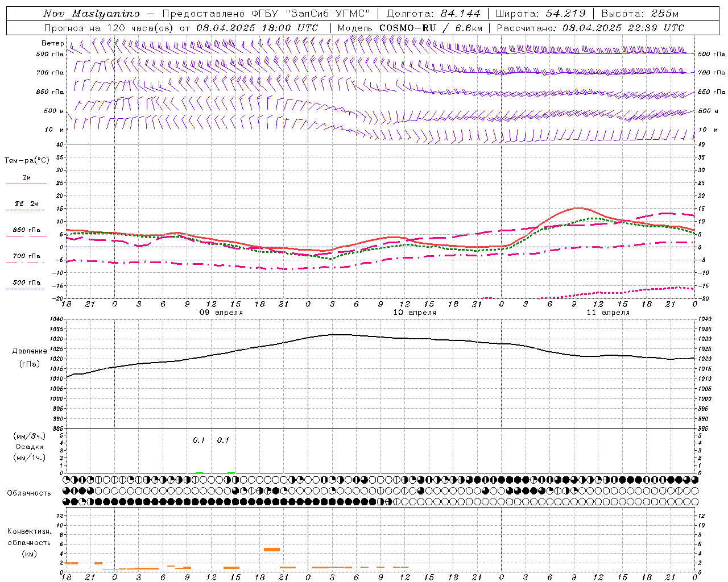The image size is (728, 582).
Task: Click the '10 м' wind level label on left
Action: (x=55, y=130)
